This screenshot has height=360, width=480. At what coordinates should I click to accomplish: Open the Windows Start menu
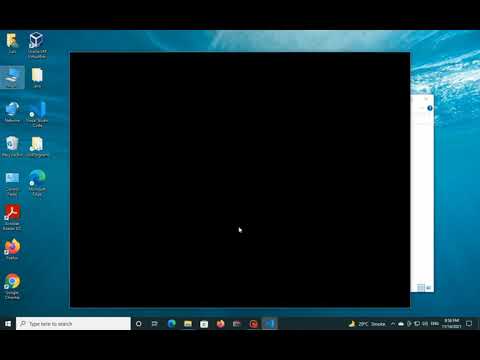coord(8,323)
